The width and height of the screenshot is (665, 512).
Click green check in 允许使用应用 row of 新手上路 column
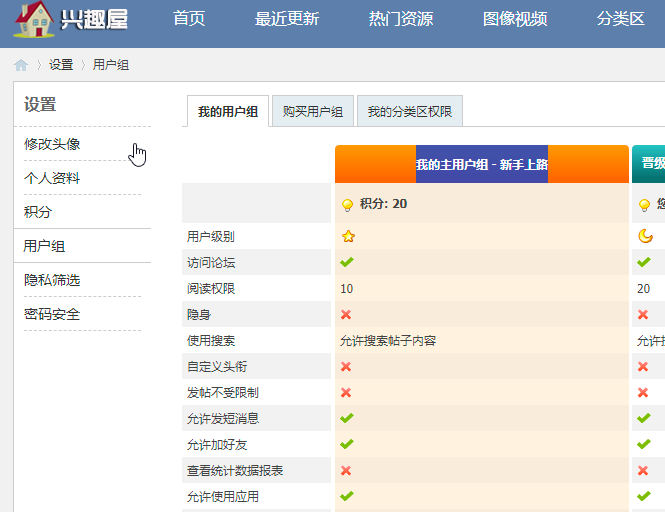click(346, 496)
